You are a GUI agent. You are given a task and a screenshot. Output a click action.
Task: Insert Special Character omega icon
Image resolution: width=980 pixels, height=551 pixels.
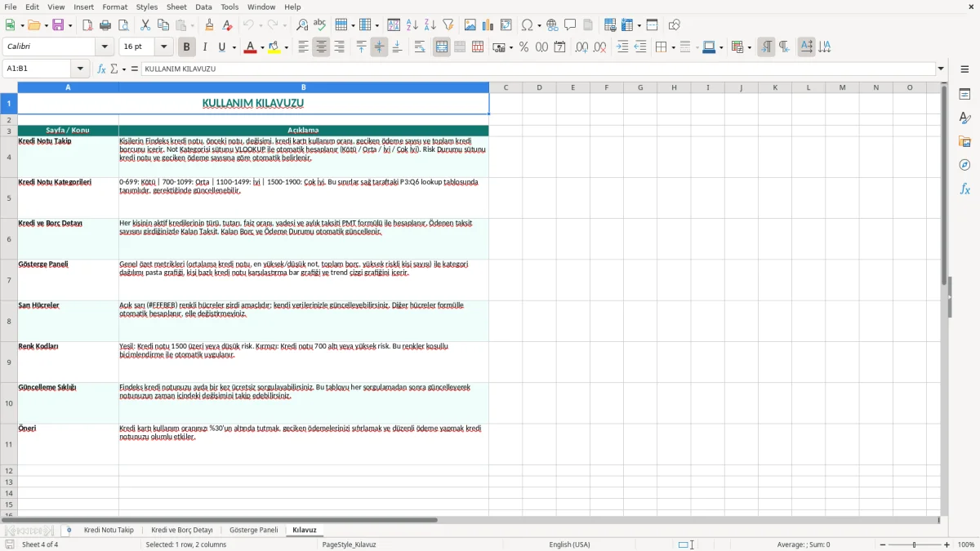(x=527, y=25)
